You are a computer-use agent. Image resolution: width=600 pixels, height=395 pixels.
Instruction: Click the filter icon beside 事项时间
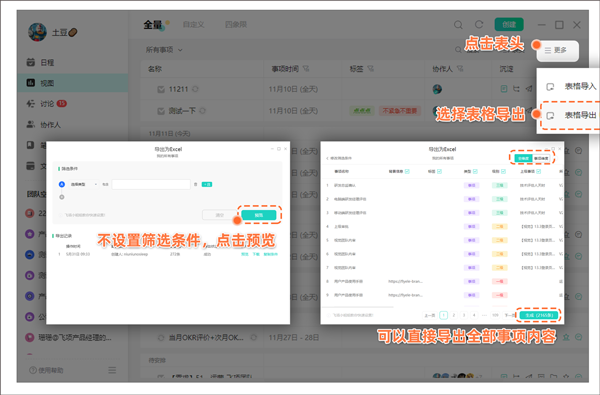(x=306, y=69)
